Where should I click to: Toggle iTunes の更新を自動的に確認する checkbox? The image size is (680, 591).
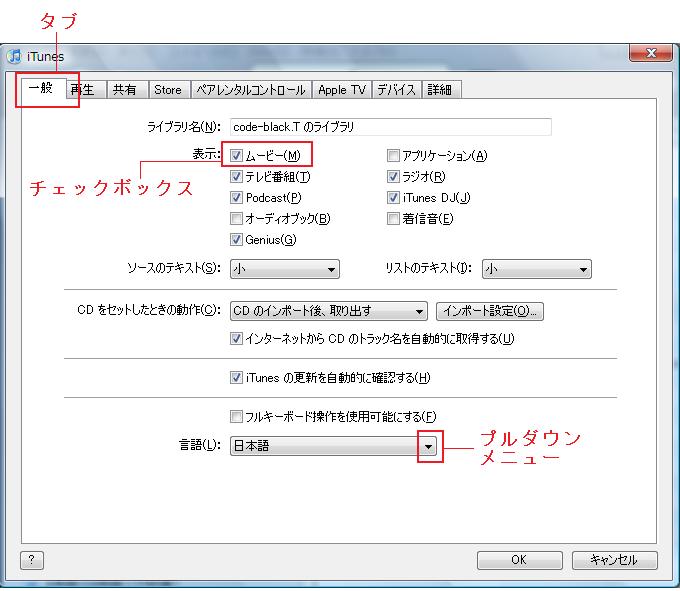coord(236,378)
